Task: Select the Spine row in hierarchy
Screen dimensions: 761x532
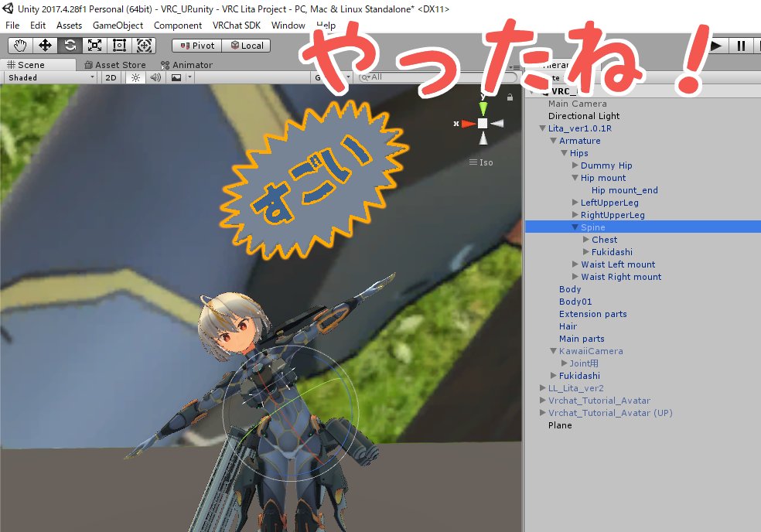Action: [x=643, y=227]
